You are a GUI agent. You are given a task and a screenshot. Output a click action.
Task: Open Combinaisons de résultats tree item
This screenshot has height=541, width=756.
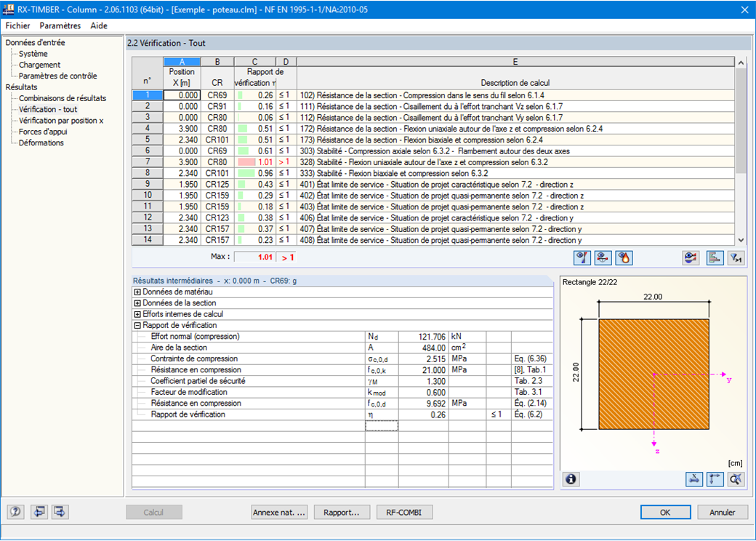pos(63,98)
